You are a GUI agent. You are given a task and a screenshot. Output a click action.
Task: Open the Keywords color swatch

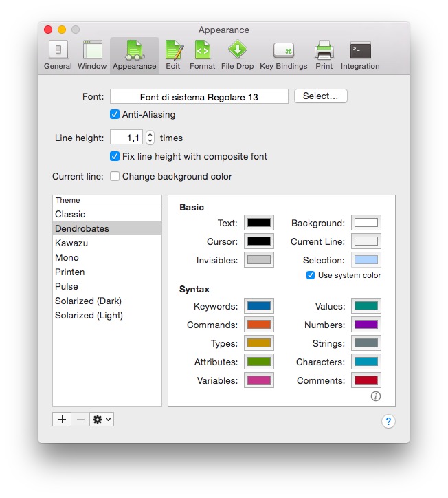pyautogui.click(x=259, y=306)
